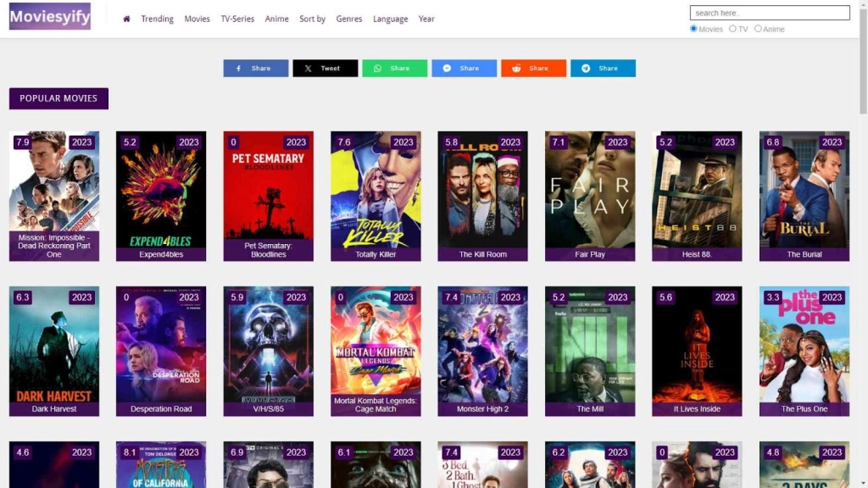This screenshot has width=868, height=488.
Task: Open the Fair Play movie page
Action: point(589,195)
